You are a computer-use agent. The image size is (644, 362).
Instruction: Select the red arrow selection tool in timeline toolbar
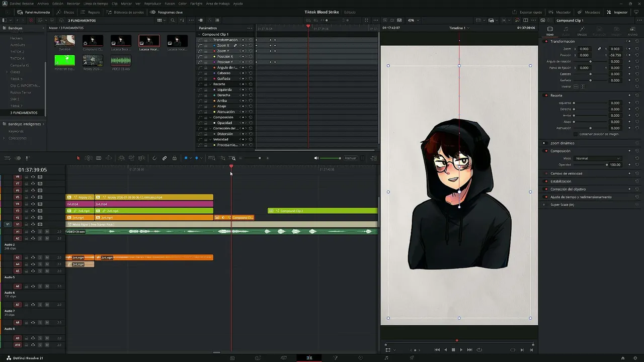click(x=78, y=158)
